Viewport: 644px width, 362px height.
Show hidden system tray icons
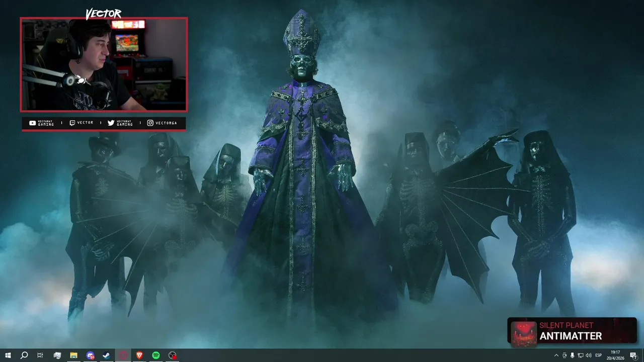[556, 355]
